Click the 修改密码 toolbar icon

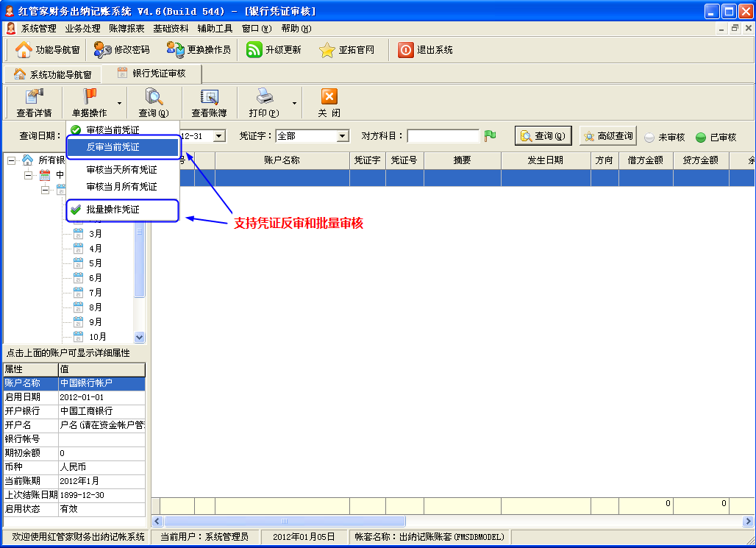[x=103, y=50]
